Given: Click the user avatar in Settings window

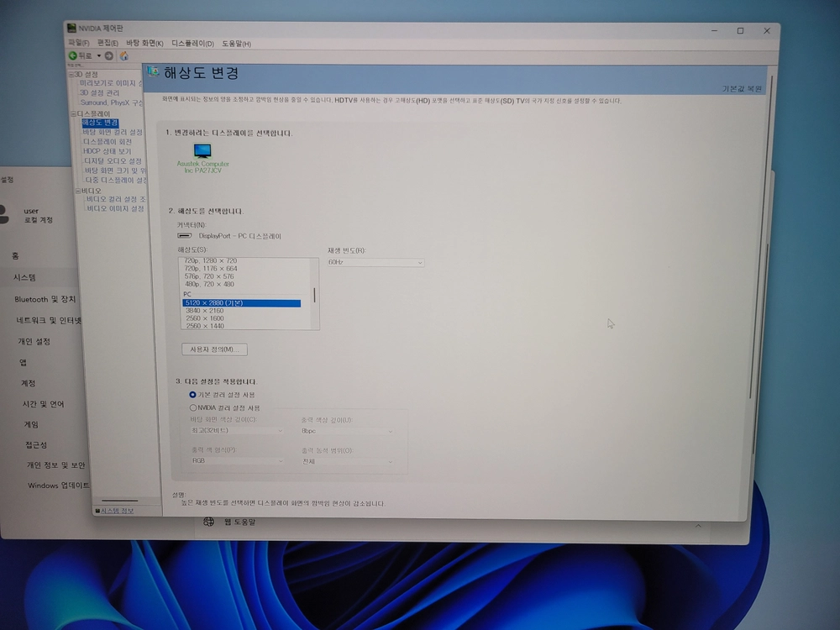Looking at the screenshot, I should pos(4,214).
